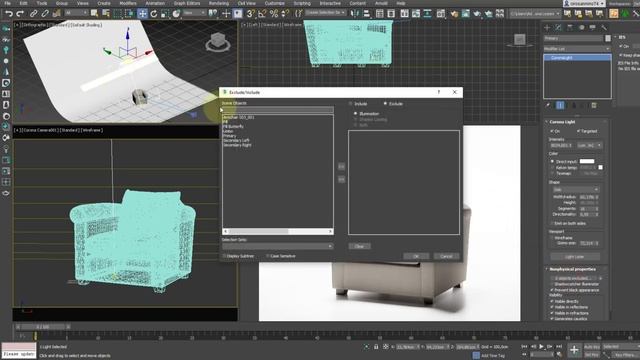Click the Undo arrow icon

8,13
